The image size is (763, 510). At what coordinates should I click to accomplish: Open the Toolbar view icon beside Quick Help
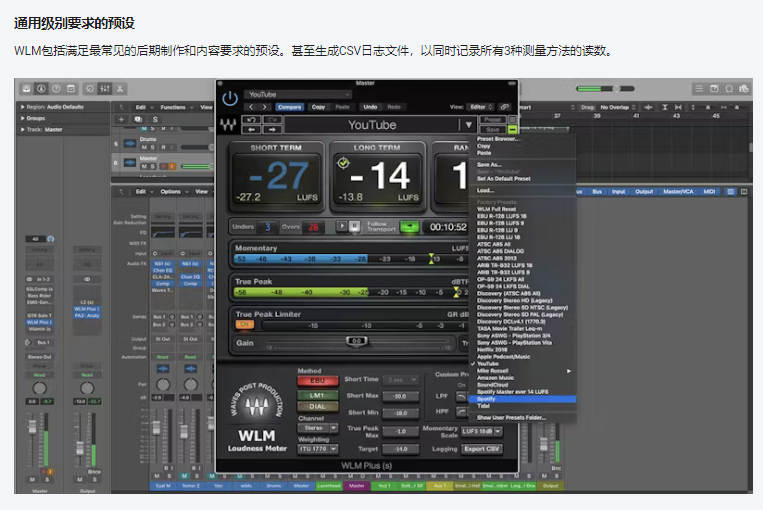pyautogui.click(x=71, y=89)
